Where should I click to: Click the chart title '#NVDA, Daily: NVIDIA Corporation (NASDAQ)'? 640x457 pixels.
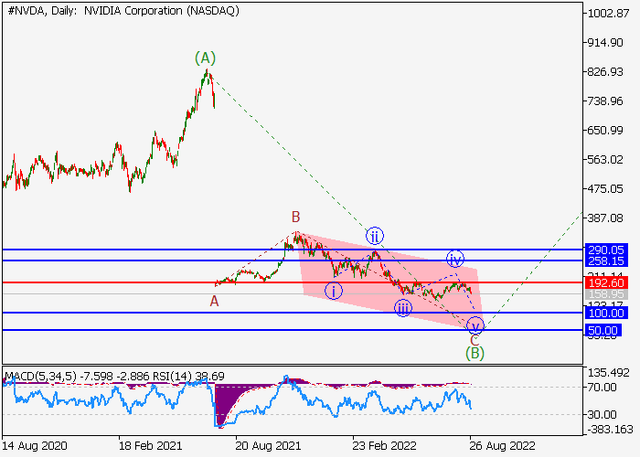[123, 11]
